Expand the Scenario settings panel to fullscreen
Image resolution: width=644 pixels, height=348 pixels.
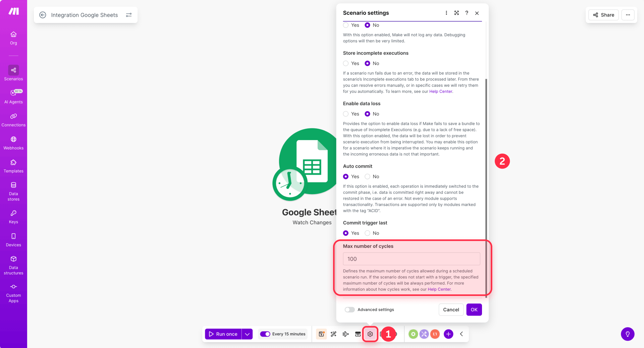click(457, 13)
